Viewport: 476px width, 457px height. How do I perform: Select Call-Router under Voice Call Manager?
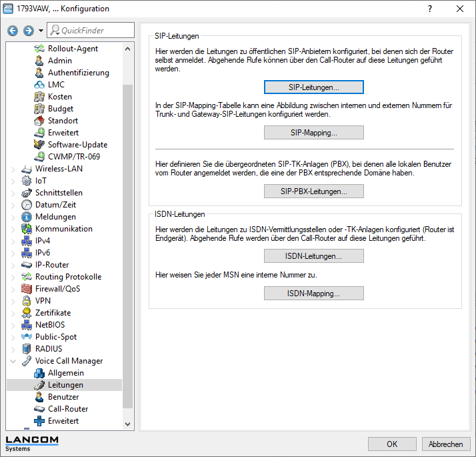[x=67, y=409]
